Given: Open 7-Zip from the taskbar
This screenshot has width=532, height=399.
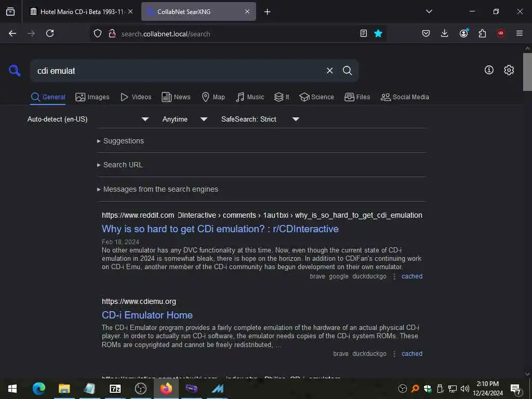Looking at the screenshot, I should (115, 389).
